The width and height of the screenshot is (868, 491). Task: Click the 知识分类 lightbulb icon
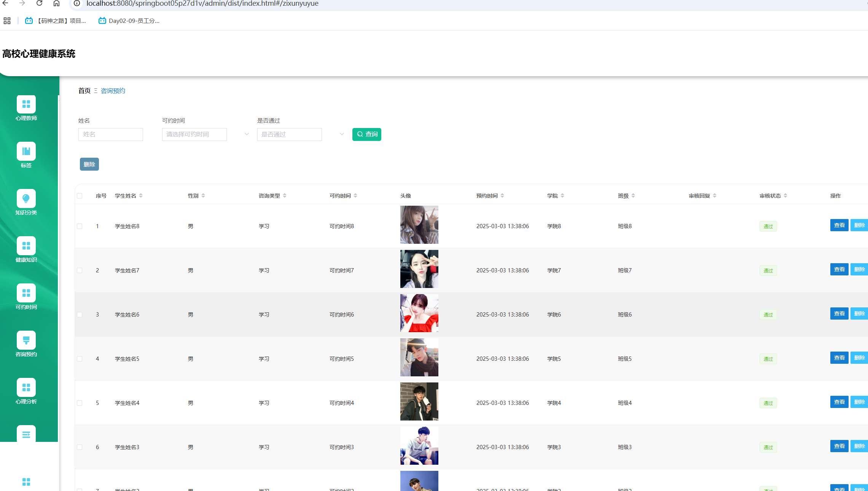click(x=26, y=199)
